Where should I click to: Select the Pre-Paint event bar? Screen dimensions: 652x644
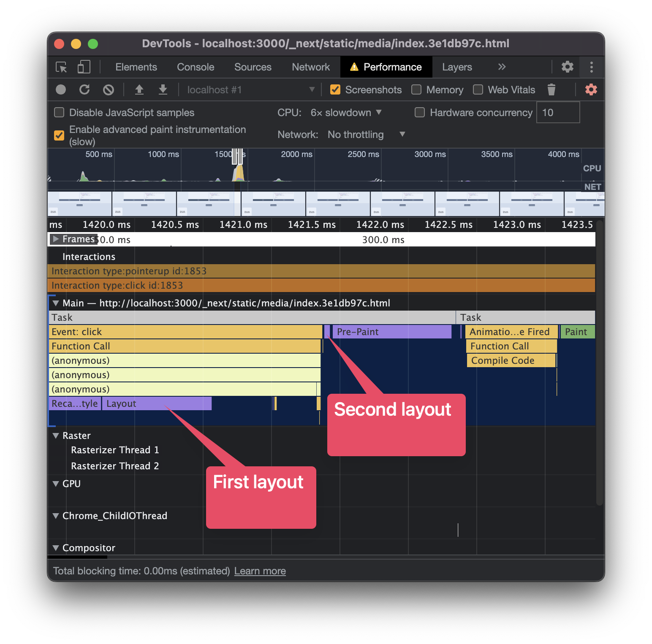pos(392,332)
